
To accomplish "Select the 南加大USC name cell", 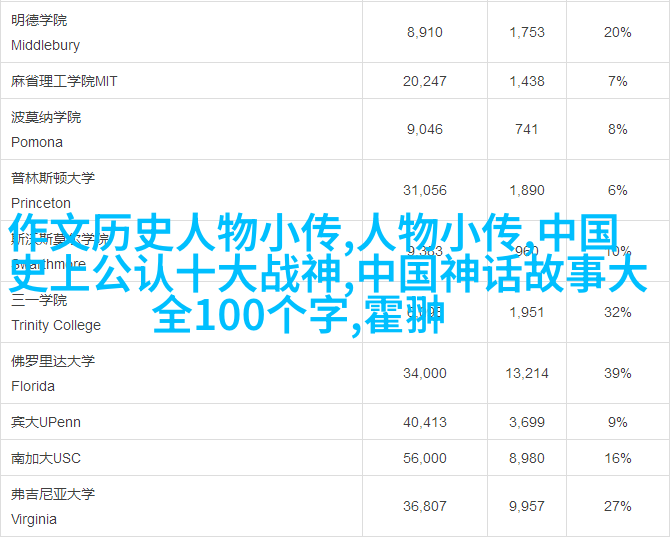I will [x=181, y=458].
